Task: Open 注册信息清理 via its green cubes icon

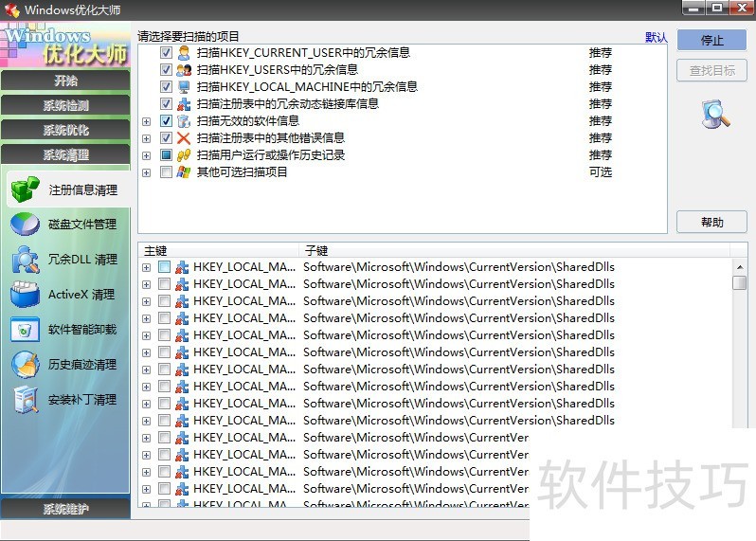Action: [x=25, y=189]
